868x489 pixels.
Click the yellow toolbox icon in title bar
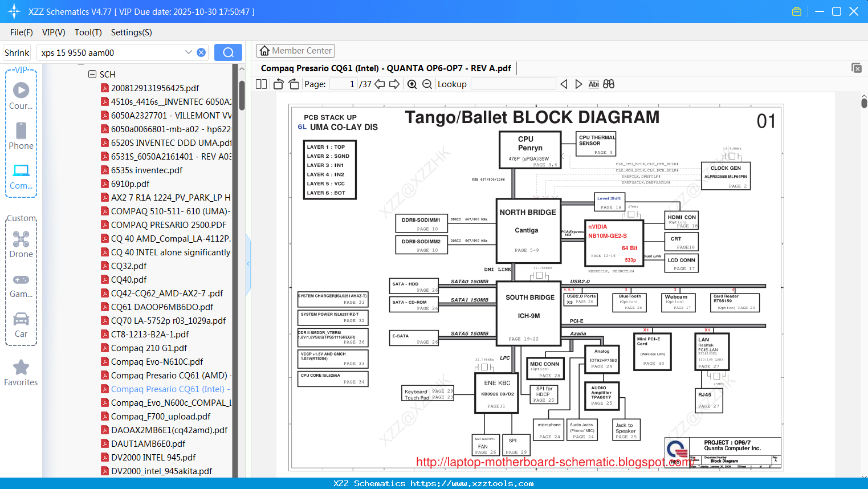coord(797,11)
